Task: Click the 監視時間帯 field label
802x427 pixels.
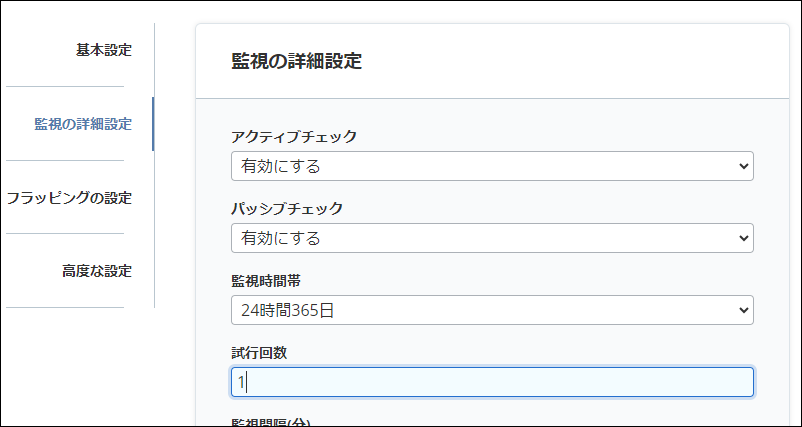Action: [260, 281]
